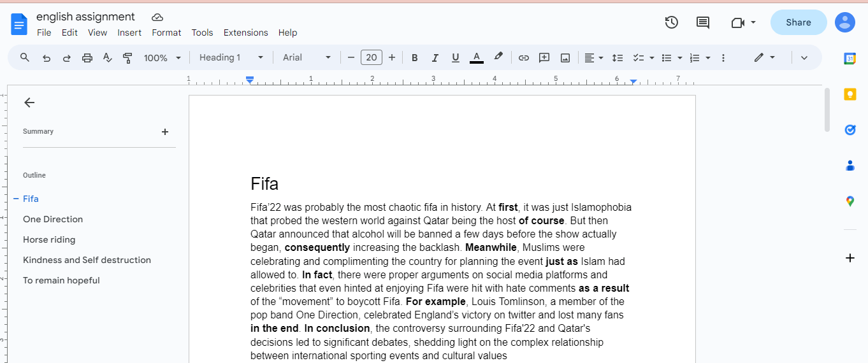Insert a link
The height and width of the screenshot is (363, 868).
523,58
